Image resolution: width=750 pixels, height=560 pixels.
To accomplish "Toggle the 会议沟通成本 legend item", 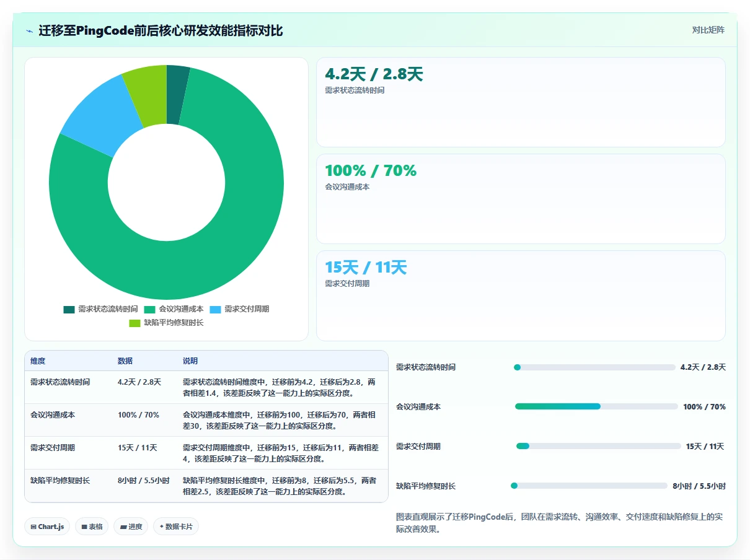I will (174, 309).
